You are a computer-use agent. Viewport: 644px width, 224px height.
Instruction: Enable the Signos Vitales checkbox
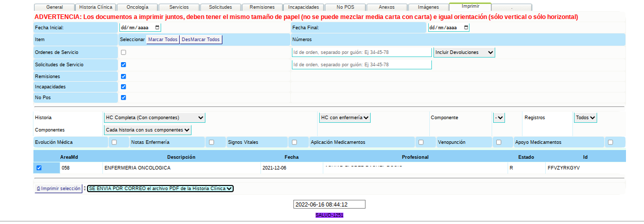[294, 142]
